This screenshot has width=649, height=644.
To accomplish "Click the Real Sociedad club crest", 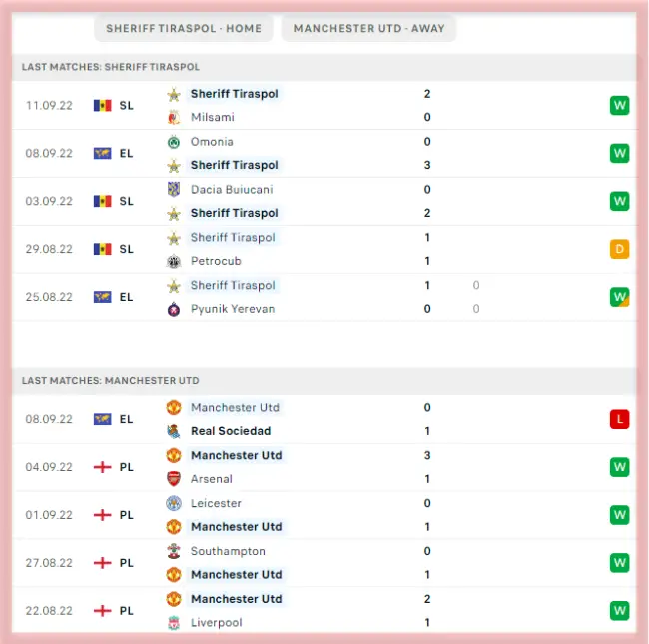I will coord(174,431).
